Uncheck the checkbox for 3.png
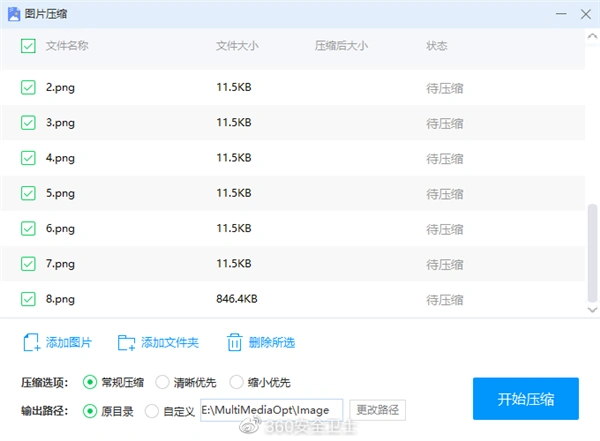This screenshot has width=600, height=441. (28, 122)
